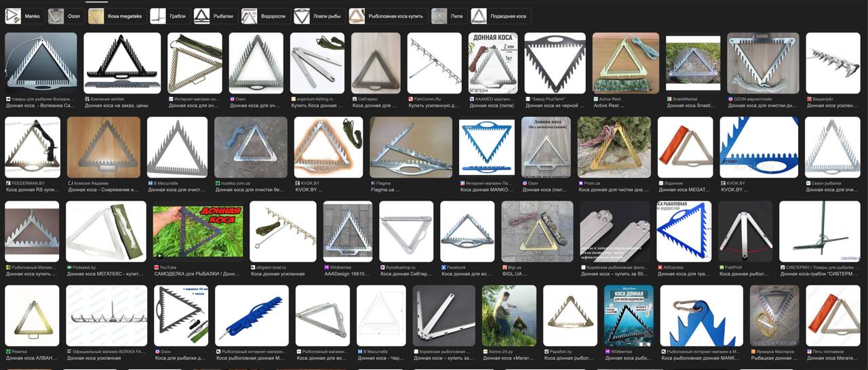Click the Prom.ua source favicon
Screen dimensions: 868x370
pyautogui.click(x=581, y=183)
